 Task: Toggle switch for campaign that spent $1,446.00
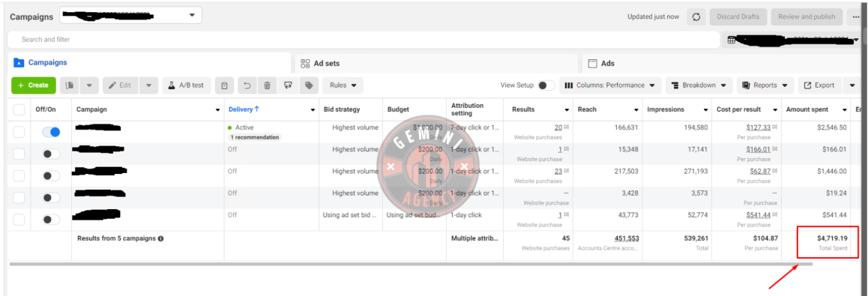pos(51,175)
